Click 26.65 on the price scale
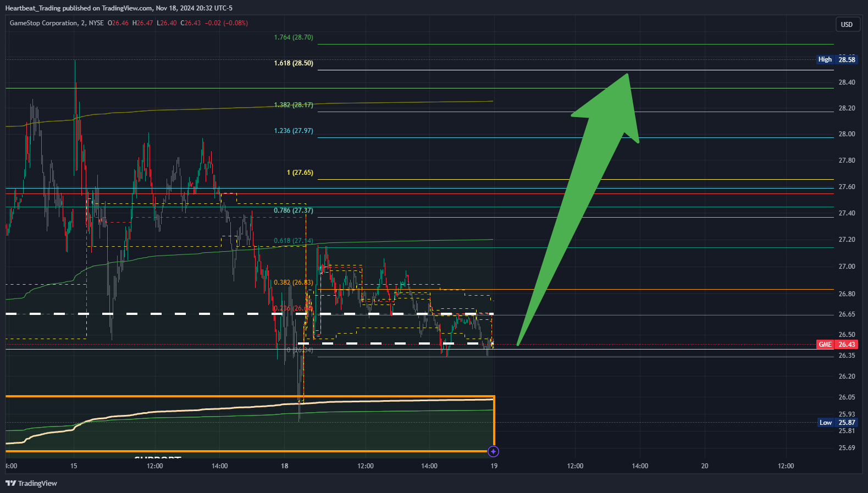This screenshot has height=493, width=868. (847, 314)
